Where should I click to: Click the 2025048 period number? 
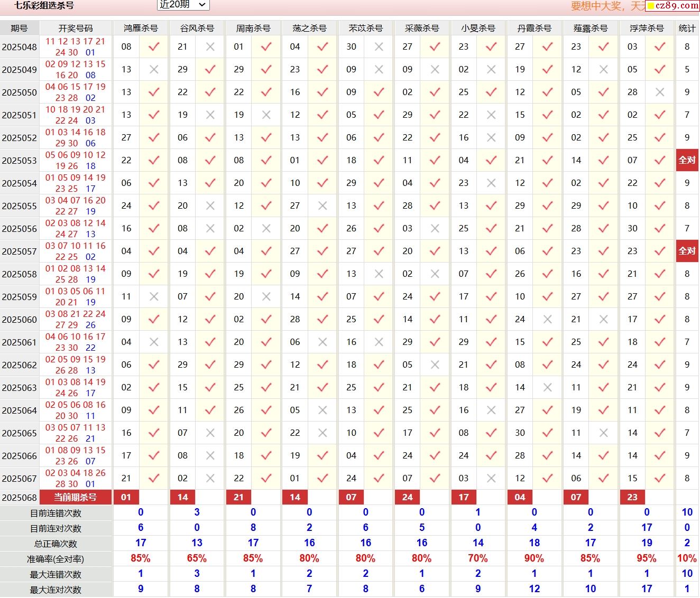[x=20, y=47]
